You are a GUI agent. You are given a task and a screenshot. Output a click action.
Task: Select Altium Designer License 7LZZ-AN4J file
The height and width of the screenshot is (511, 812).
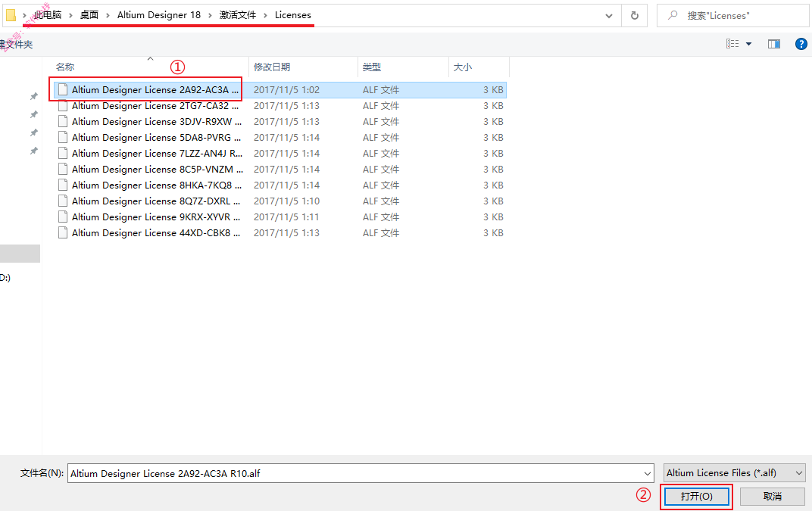pyautogui.click(x=280, y=153)
